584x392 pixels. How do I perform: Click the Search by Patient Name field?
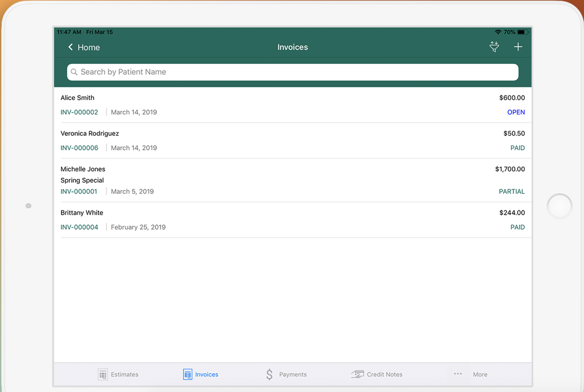(x=292, y=72)
